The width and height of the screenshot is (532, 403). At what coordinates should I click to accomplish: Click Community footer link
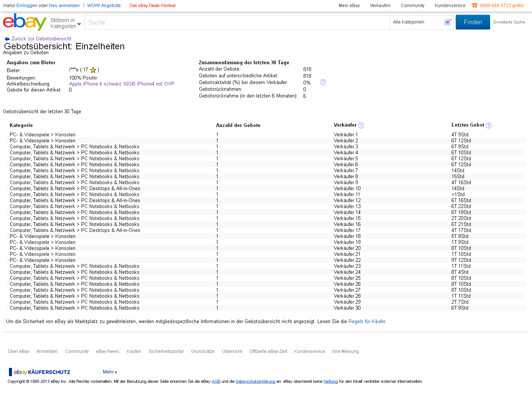tap(77, 351)
